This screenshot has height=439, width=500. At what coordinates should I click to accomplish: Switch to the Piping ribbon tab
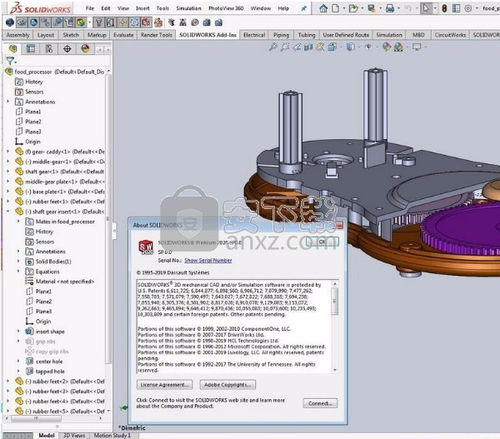click(x=281, y=35)
